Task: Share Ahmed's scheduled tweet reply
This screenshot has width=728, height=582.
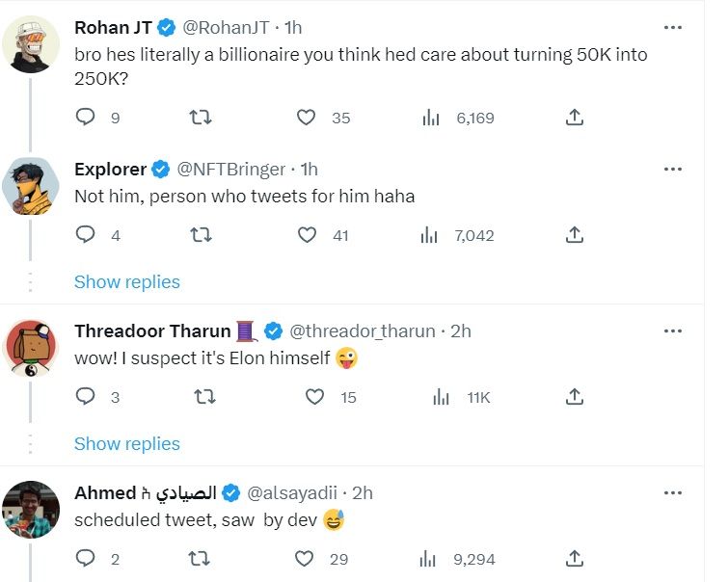Action: (574, 558)
